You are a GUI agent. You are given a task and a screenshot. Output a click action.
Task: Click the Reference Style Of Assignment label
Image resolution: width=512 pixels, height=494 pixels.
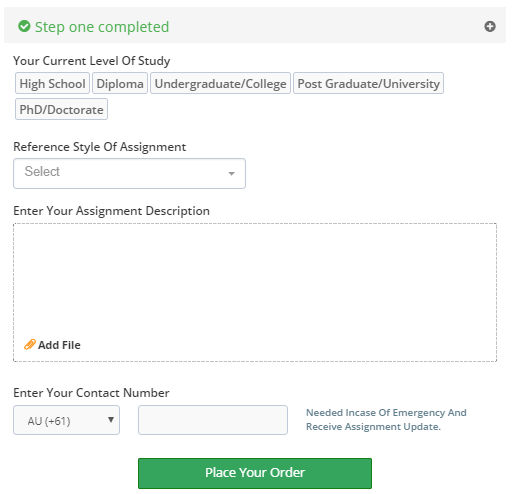(x=99, y=147)
